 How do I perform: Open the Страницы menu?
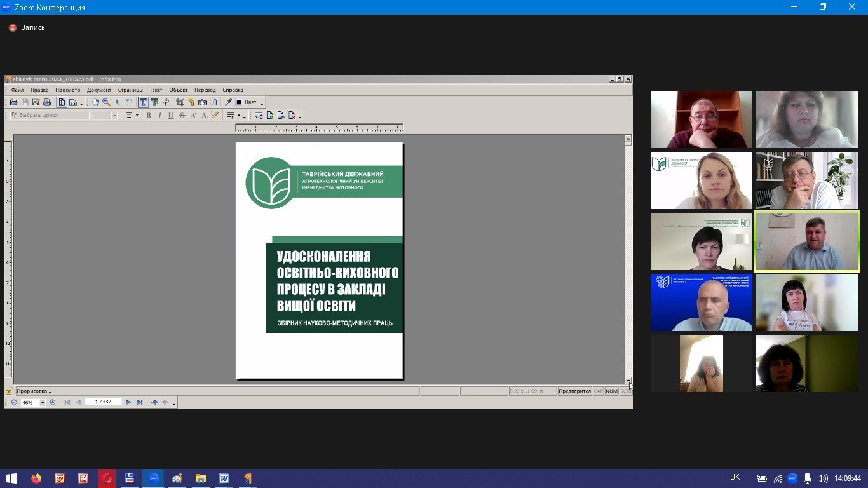(130, 90)
